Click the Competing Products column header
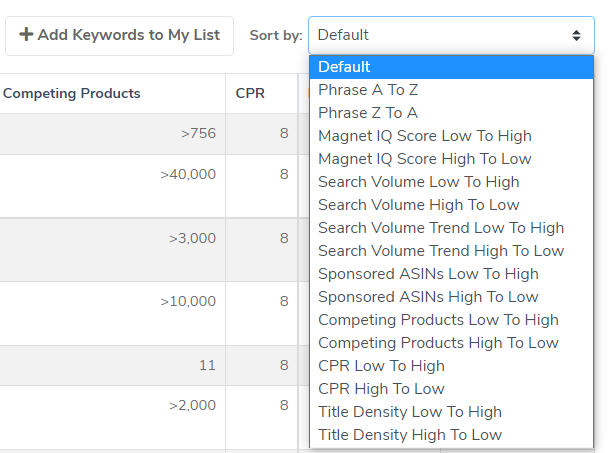Viewport: 611px width, 453px height. [72, 94]
